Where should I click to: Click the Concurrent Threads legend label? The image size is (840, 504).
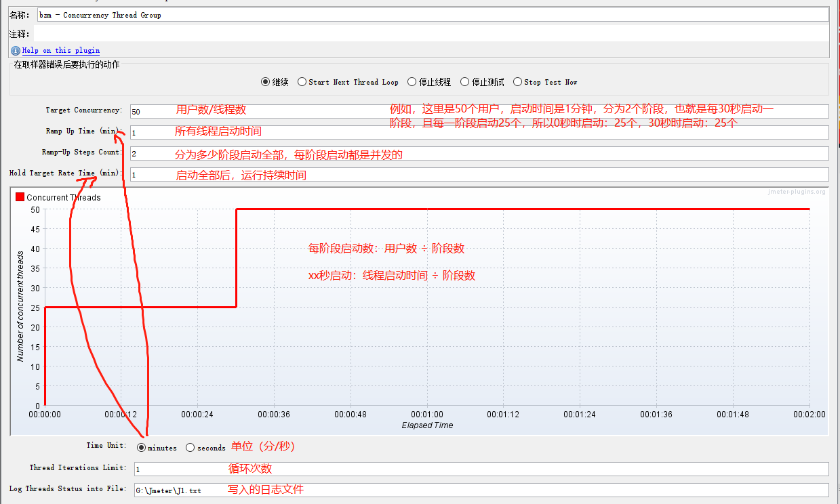point(64,198)
